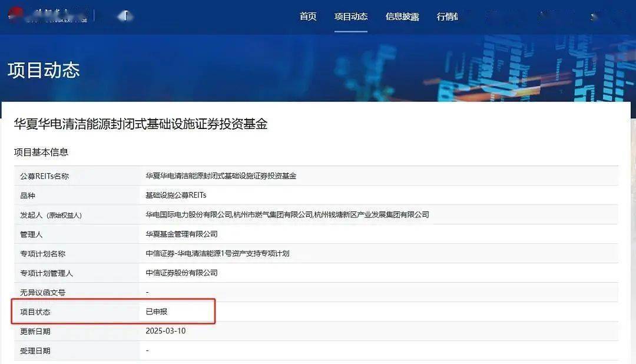Click the 中信证券-华电清洁能源1号资产支持专项计划 value
Image resolution: width=636 pixels, height=364 pixels.
click(x=217, y=253)
